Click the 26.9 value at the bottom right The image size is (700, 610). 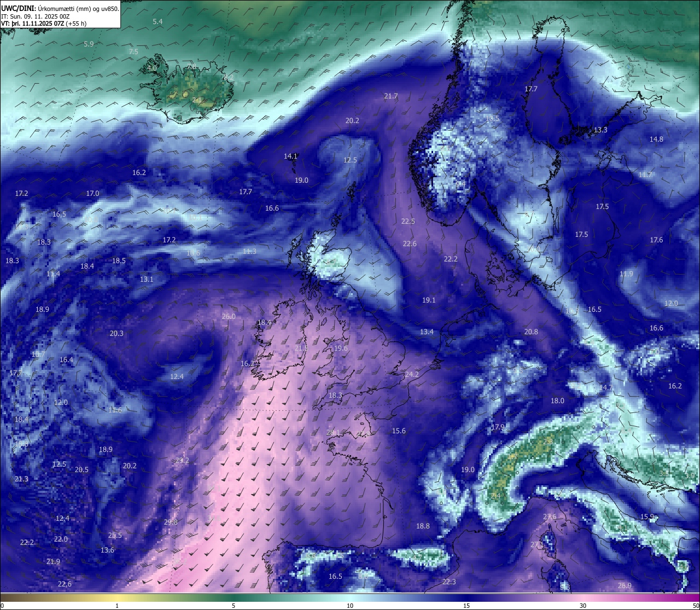pyautogui.click(x=625, y=585)
